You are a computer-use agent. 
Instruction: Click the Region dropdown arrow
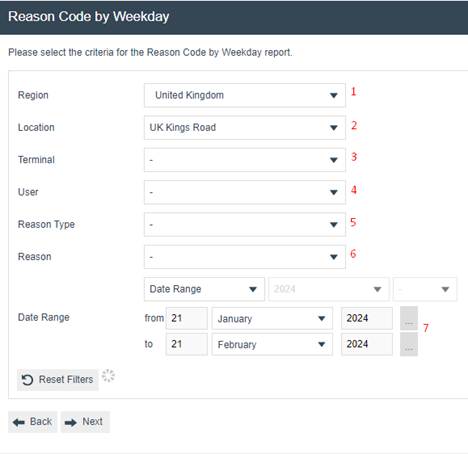334,96
